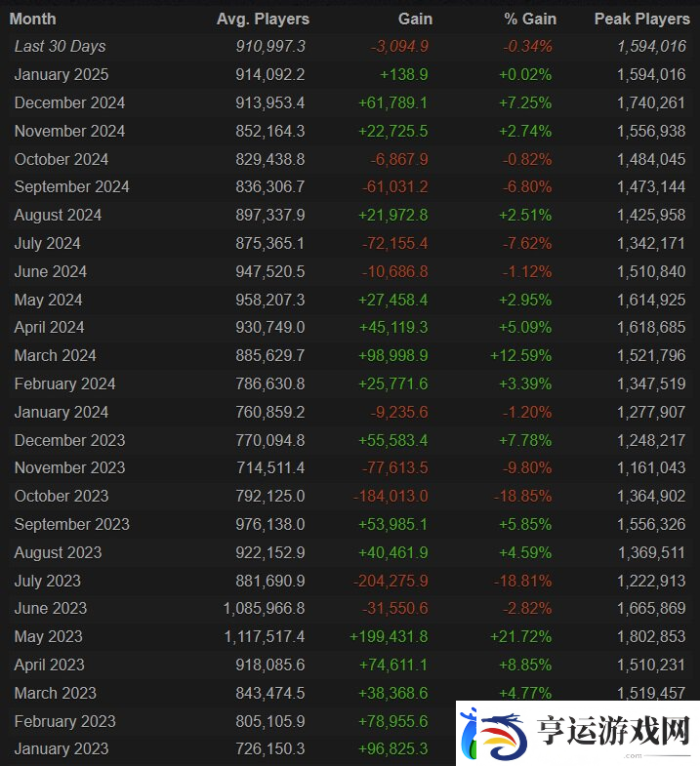Click the percent gain +12.59%
The width and height of the screenshot is (700, 766).
pyautogui.click(x=521, y=356)
